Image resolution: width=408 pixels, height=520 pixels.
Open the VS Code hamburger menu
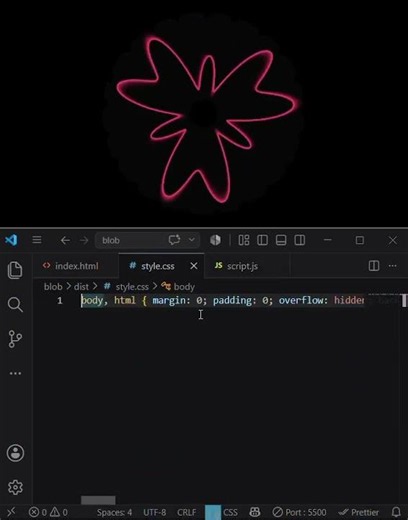[37, 240]
